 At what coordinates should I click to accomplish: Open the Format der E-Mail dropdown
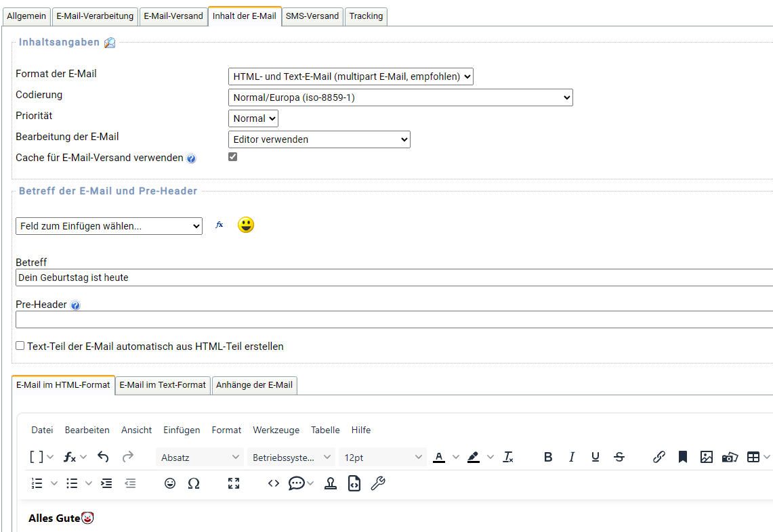pos(350,76)
